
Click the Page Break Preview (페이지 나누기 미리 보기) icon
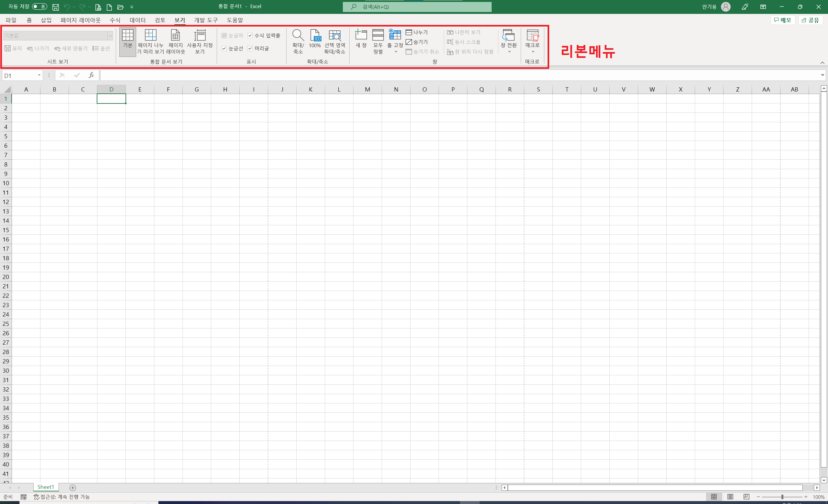(150, 35)
